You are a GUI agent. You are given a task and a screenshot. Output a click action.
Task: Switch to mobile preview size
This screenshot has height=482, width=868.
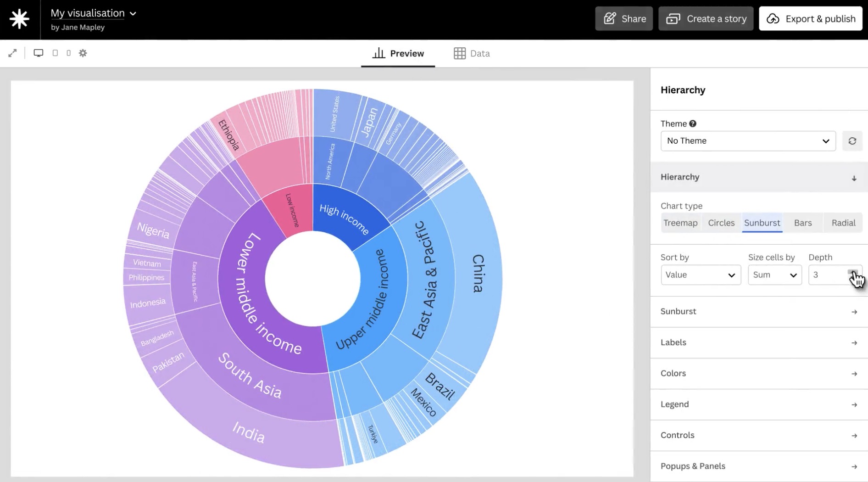click(x=68, y=53)
